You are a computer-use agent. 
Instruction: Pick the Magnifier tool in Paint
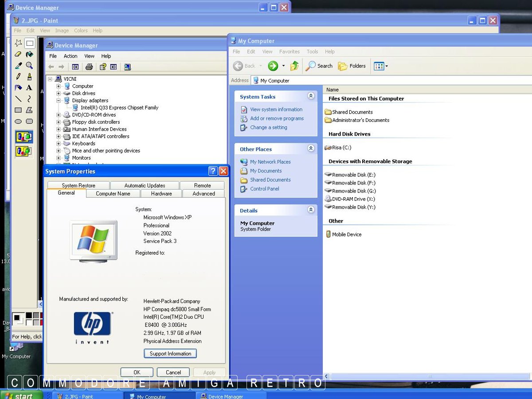click(x=29, y=66)
